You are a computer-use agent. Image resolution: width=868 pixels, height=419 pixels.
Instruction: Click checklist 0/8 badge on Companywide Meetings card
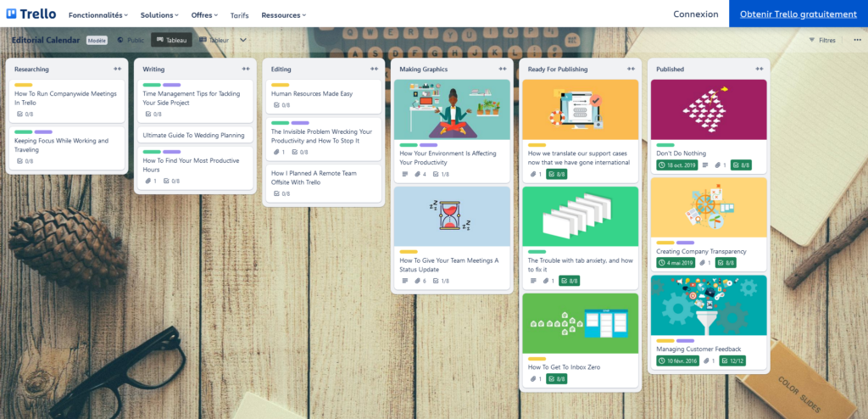tap(25, 115)
